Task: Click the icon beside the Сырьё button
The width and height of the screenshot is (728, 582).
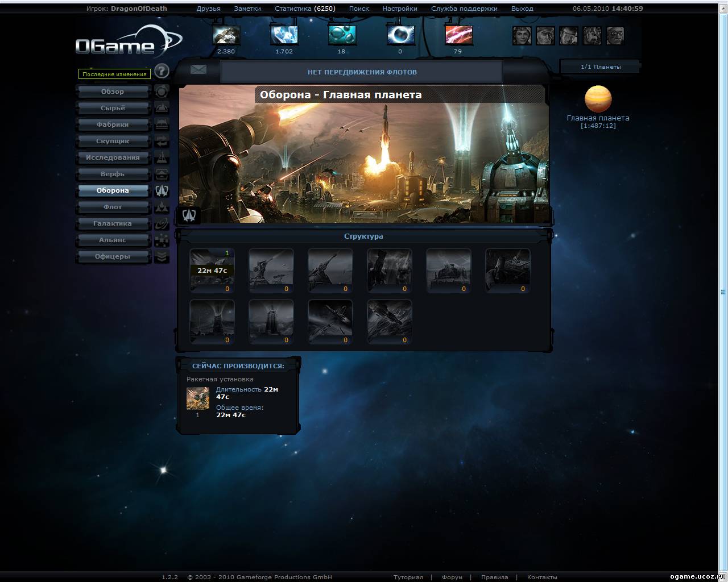Action: (162, 108)
